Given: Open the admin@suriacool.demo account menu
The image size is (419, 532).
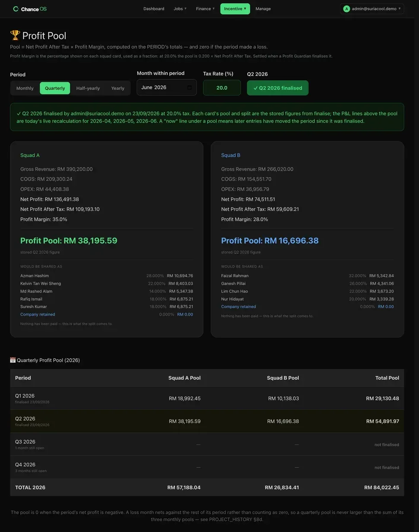Looking at the screenshot, I should click(x=372, y=9).
